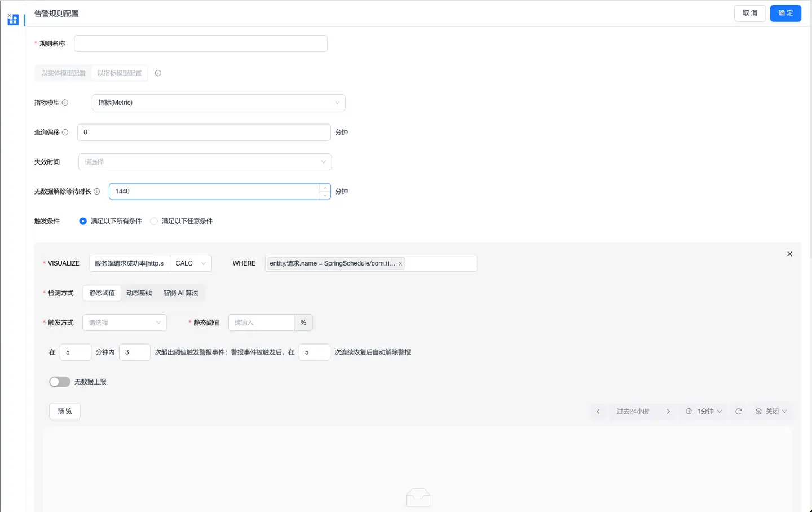Click info icon next to 查询偏移 label

click(65, 133)
